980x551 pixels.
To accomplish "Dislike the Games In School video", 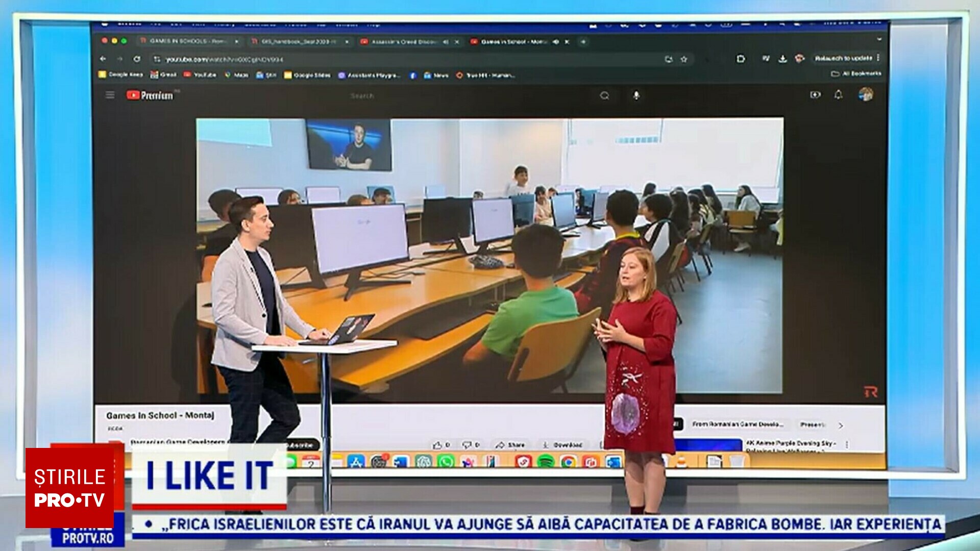I will (x=471, y=445).
